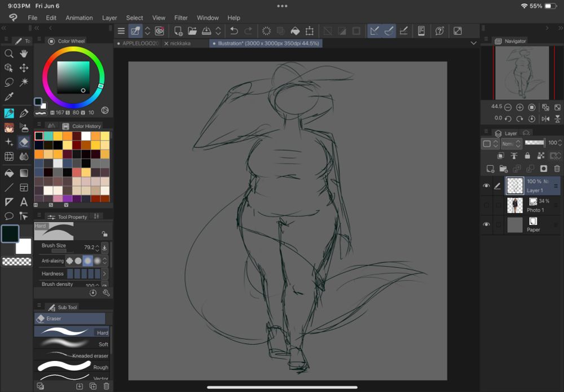The height and width of the screenshot is (392, 564).
Task: Open the Window menu
Action: click(208, 18)
